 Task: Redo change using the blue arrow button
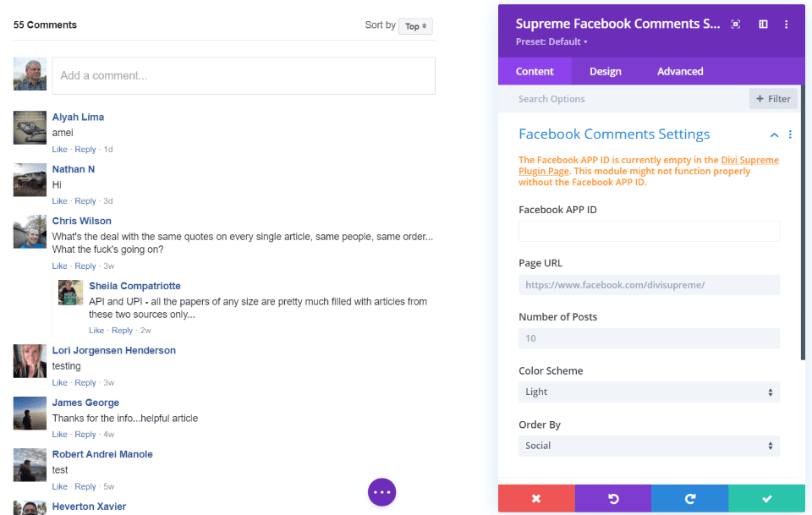pyautogui.click(x=689, y=499)
